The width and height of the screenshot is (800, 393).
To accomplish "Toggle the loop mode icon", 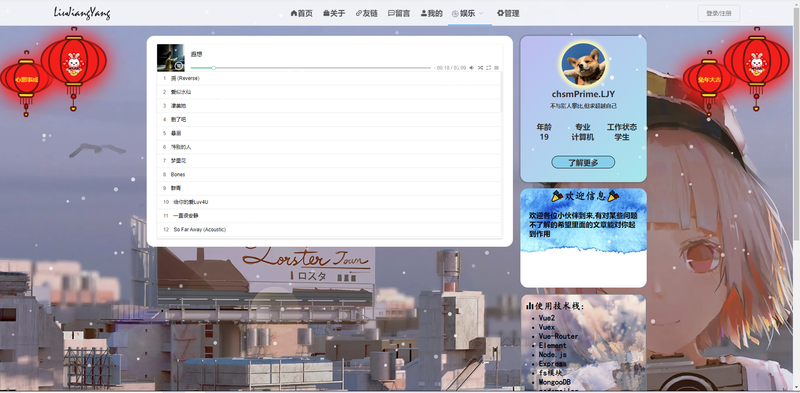I will point(488,68).
